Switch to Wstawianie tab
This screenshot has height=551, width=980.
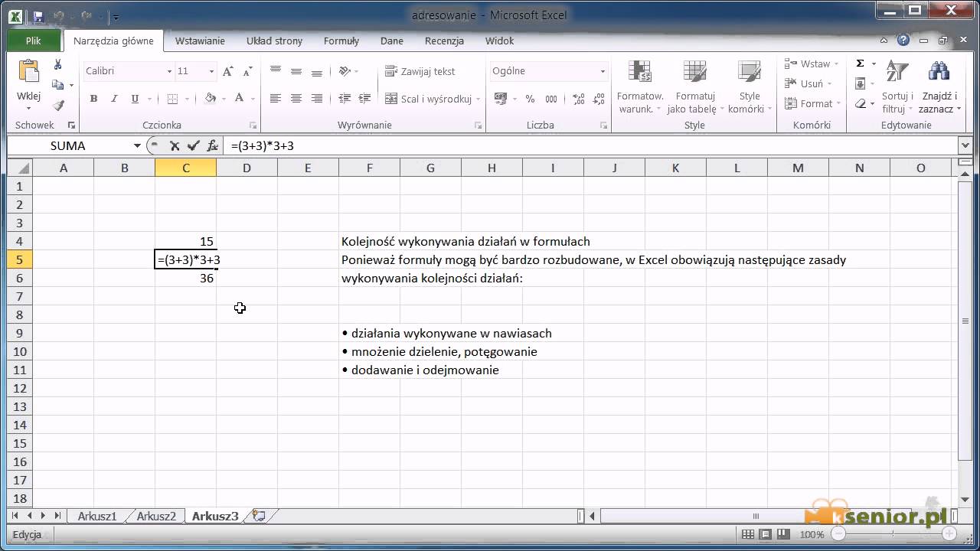point(200,41)
